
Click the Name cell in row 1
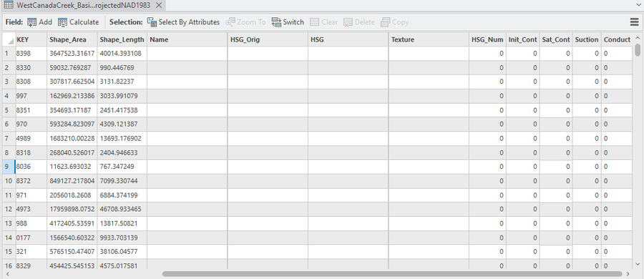point(187,54)
